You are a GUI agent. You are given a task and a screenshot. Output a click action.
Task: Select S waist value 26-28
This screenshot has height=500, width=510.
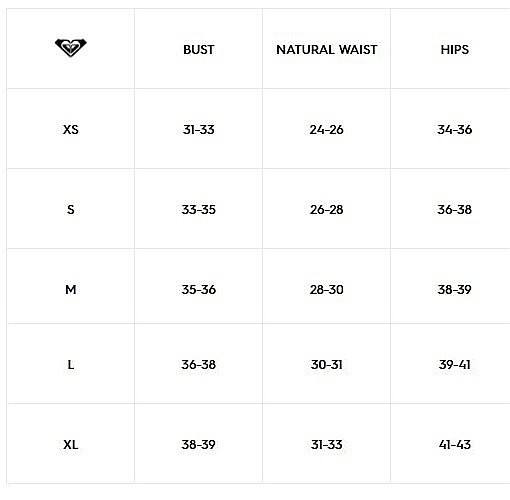coord(327,209)
